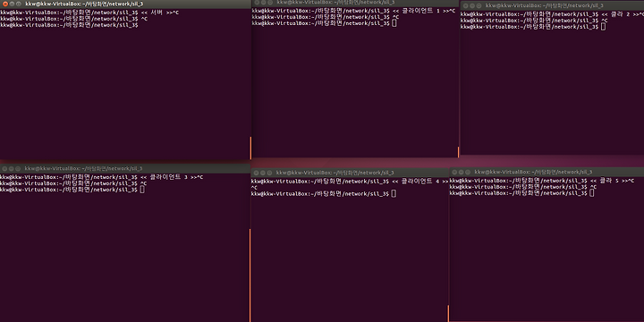Click the "<< 클라 5 >>^C" command line

tap(612, 181)
